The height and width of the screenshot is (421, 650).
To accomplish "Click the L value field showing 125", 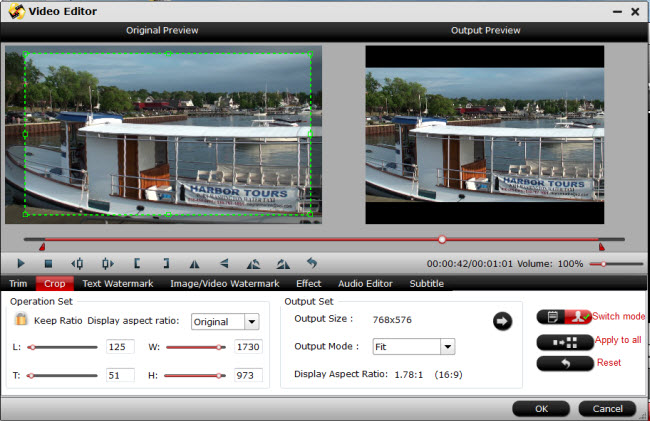I will tap(120, 347).
